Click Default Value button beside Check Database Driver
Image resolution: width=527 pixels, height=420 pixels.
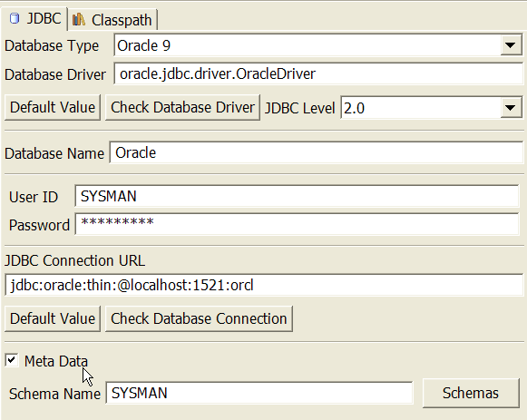53,108
